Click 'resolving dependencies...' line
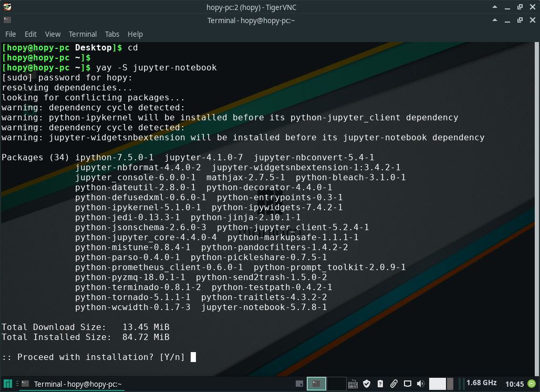This screenshot has width=540, height=392. pos(67,88)
